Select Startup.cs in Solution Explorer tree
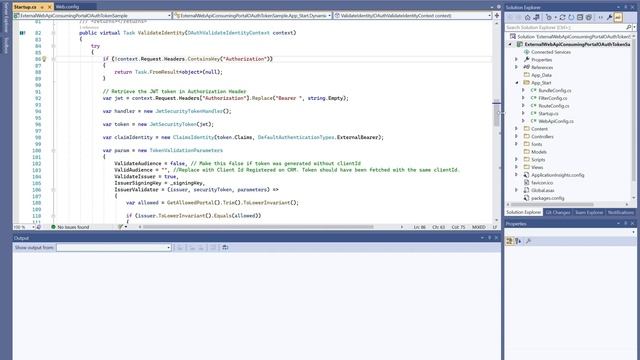 (548, 113)
